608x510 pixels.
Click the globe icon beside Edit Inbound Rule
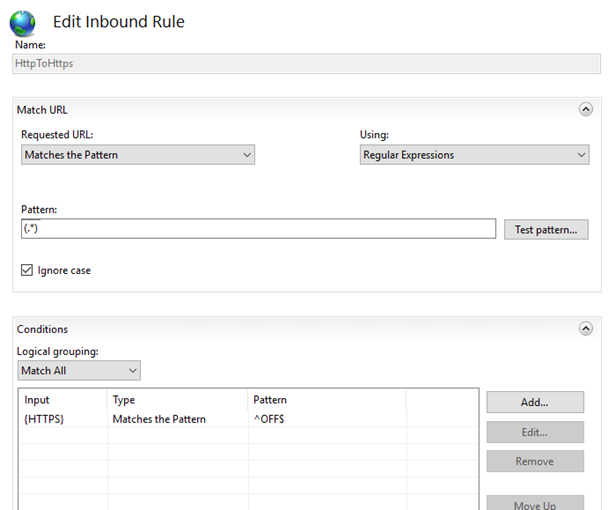22,23
